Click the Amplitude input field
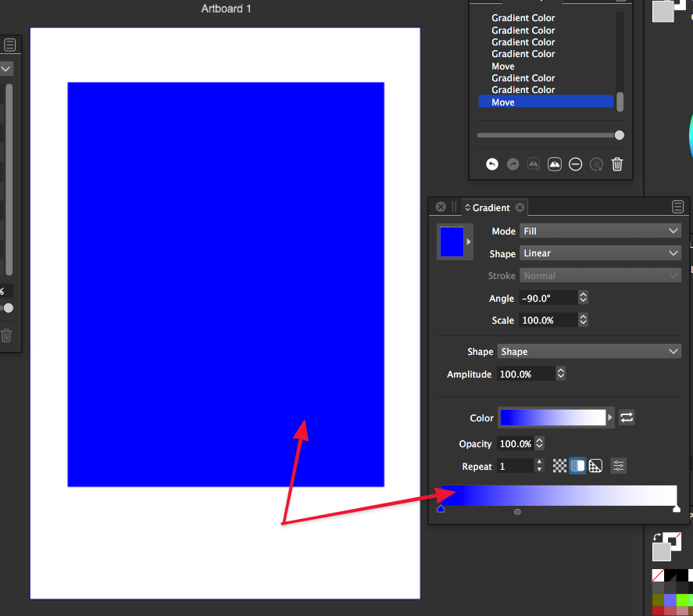 [526, 374]
